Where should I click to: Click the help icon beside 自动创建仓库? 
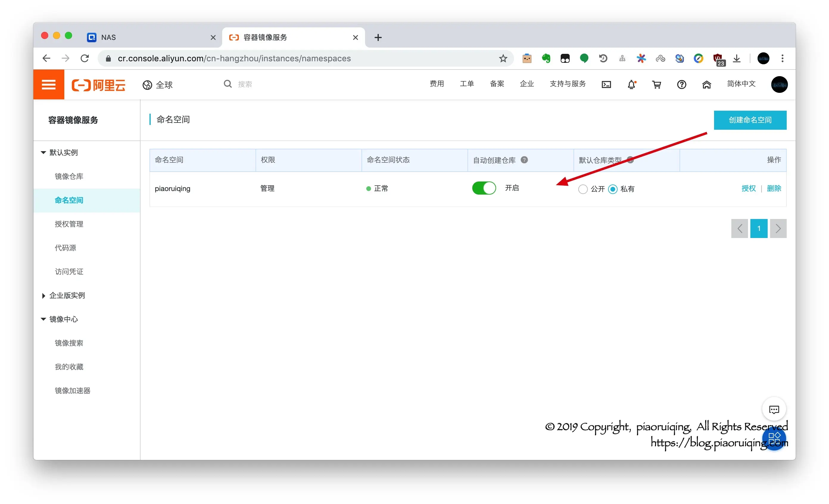pyautogui.click(x=524, y=160)
